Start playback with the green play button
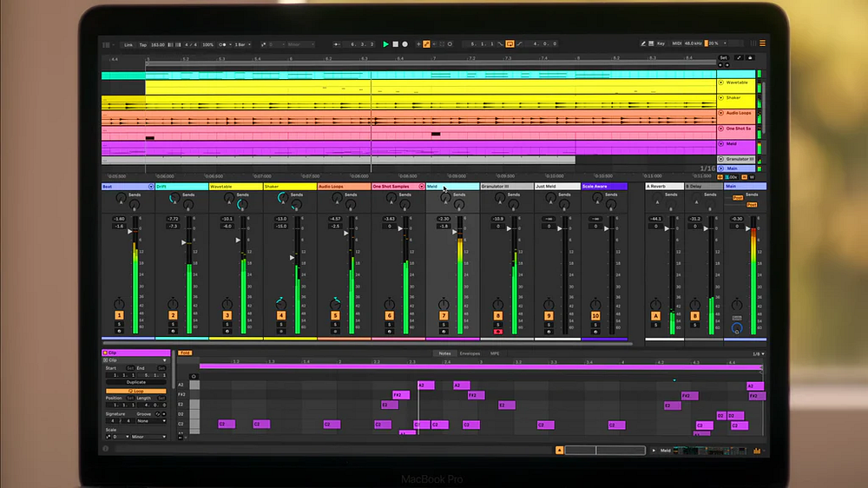Image resolution: width=868 pixels, height=488 pixels. [386, 43]
